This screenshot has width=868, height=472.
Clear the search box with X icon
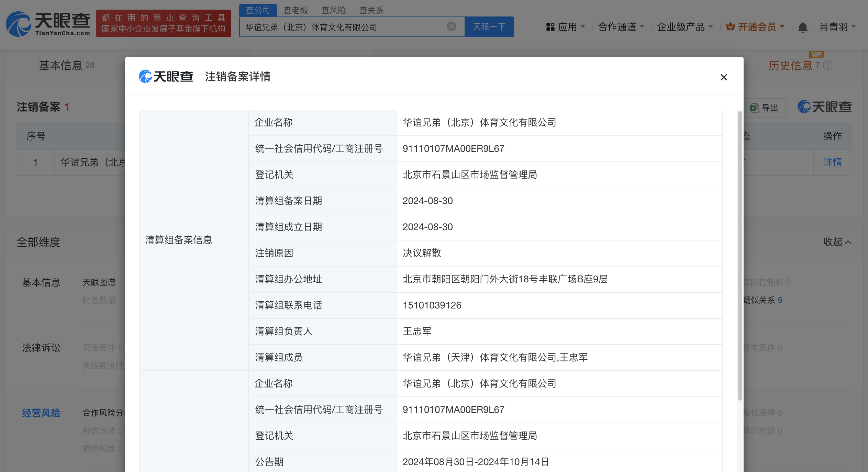pyautogui.click(x=451, y=26)
